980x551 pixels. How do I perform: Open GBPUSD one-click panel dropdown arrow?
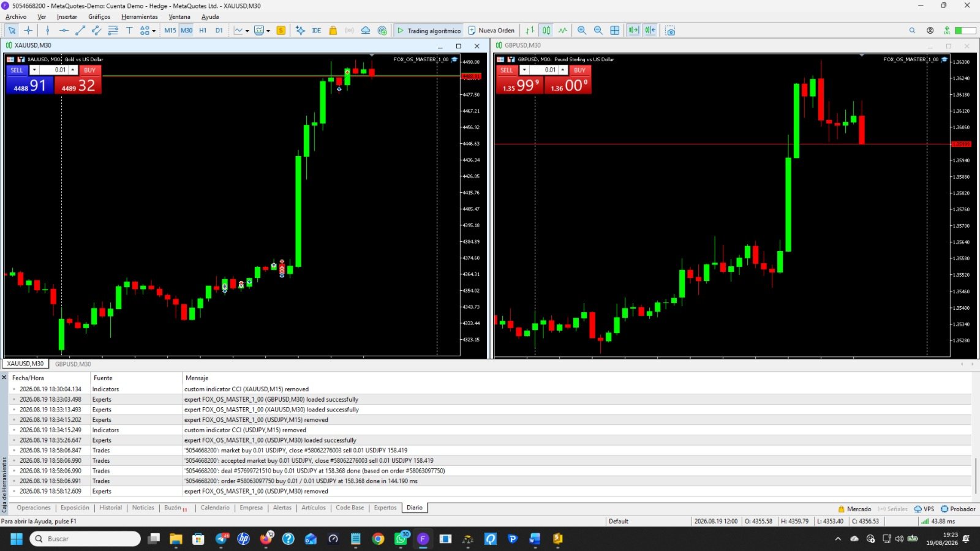(524, 70)
